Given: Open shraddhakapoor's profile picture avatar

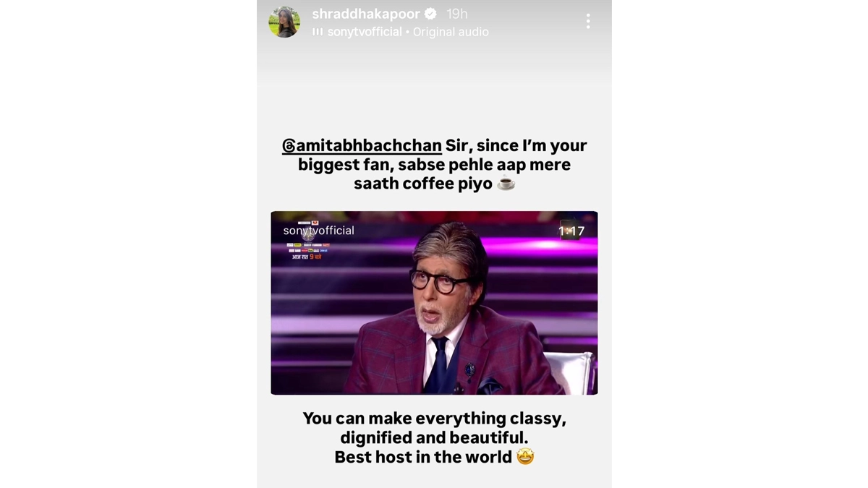Looking at the screenshot, I should (x=284, y=22).
